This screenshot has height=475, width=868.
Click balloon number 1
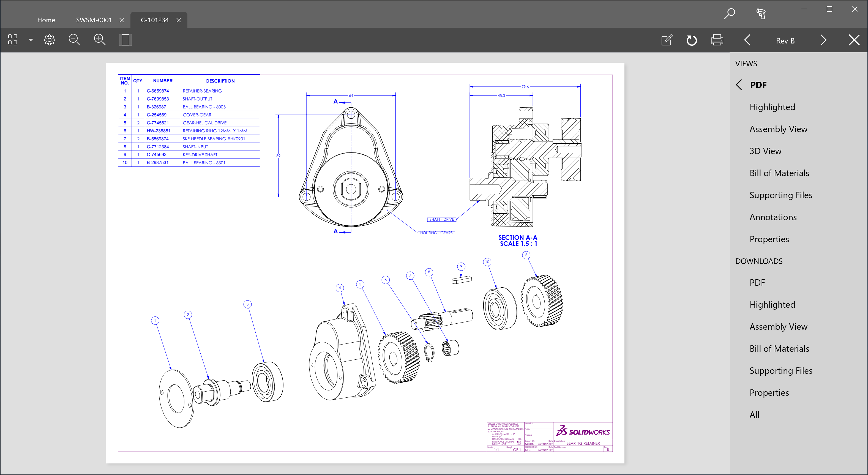[x=155, y=320]
